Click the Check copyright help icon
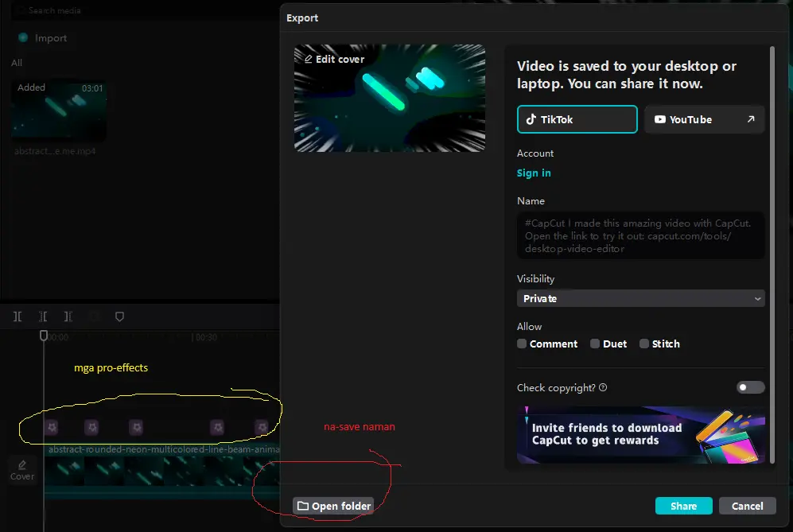This screenshot has width=793, height=532. pos(603,387)
